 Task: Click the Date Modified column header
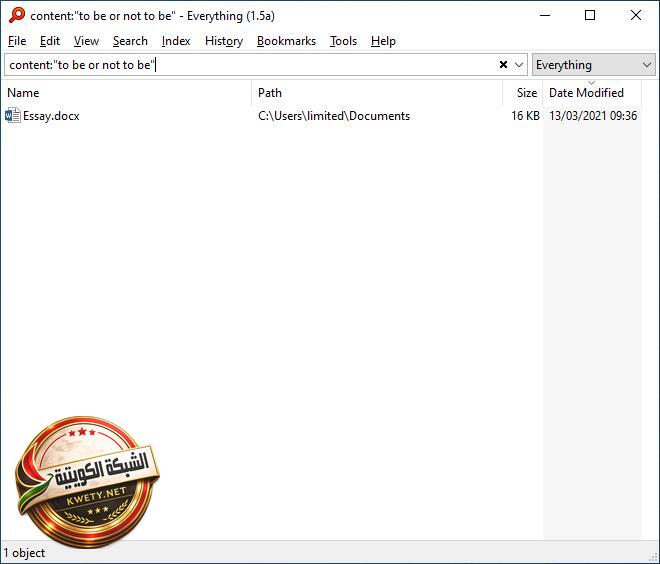point(586,93)
